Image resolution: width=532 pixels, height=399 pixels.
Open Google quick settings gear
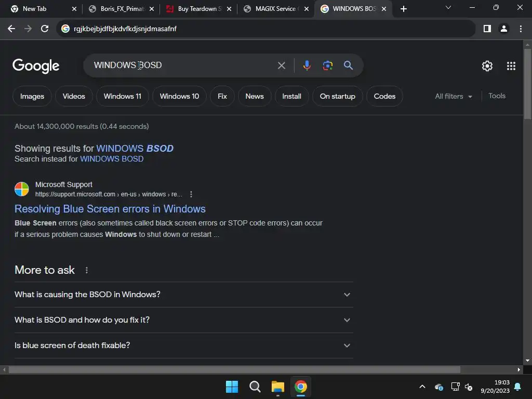coord(487,66)
